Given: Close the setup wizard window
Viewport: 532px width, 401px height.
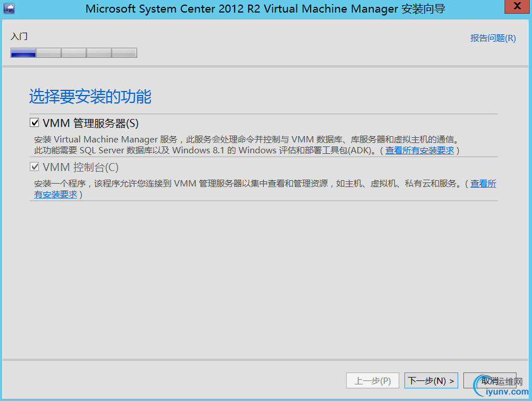Looking at the screenshot, I should click(517, 6).
